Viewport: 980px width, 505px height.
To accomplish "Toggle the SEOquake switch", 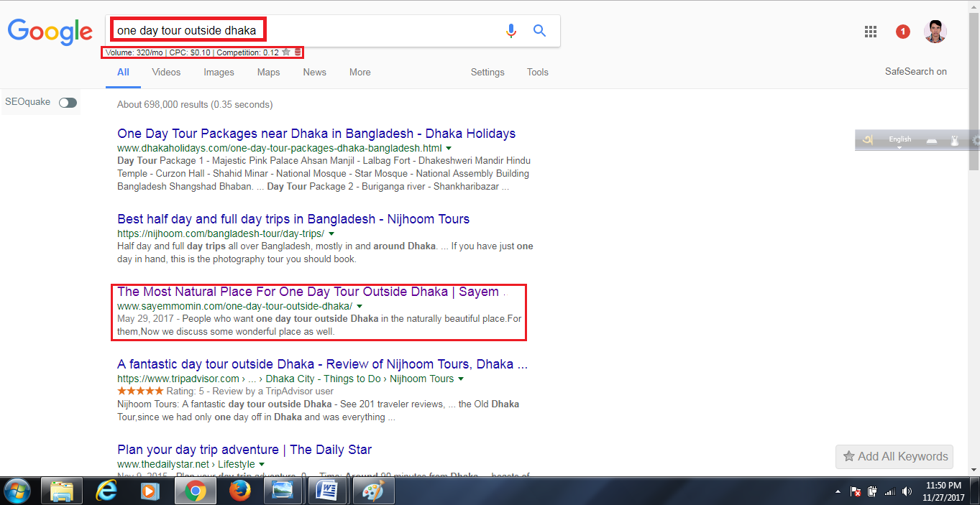I will tap(68, 103).
